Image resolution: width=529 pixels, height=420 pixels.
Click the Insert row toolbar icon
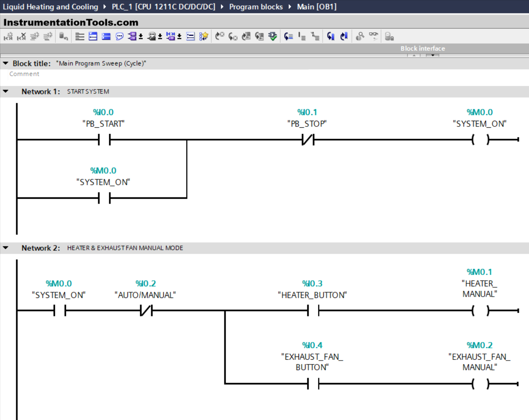click(x=35, y=37)
